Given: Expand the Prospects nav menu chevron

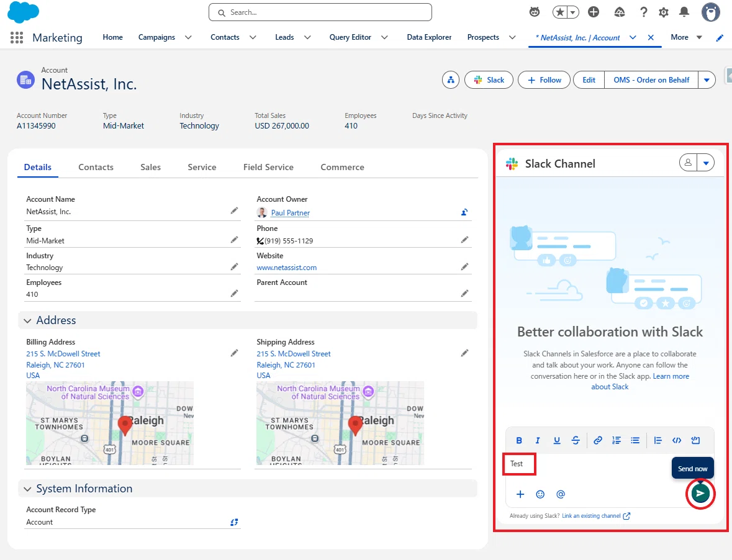Looking at the screenshot, I should [512, 37].
